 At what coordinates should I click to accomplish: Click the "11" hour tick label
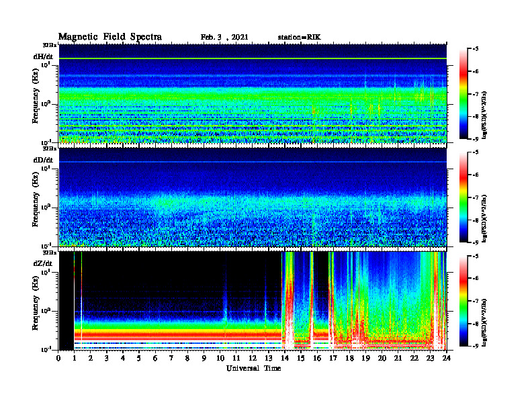(236, 358)
